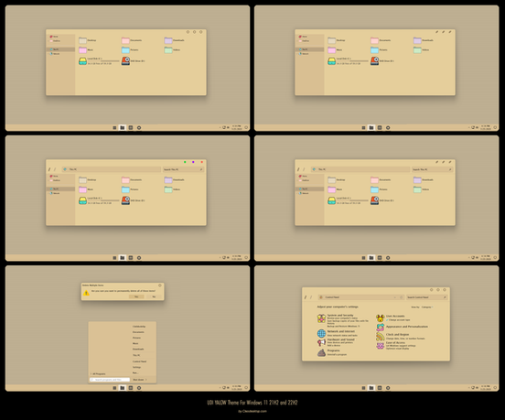Select Settings in the Start menu
Viewport: 505px width, 420px height.
pos(136,367)
